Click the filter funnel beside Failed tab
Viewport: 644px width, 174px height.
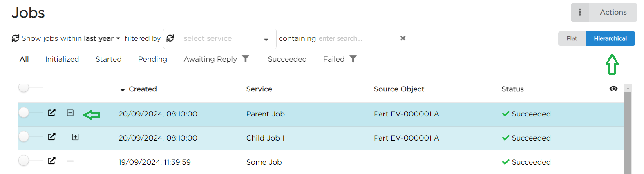(x=353, y=59)
